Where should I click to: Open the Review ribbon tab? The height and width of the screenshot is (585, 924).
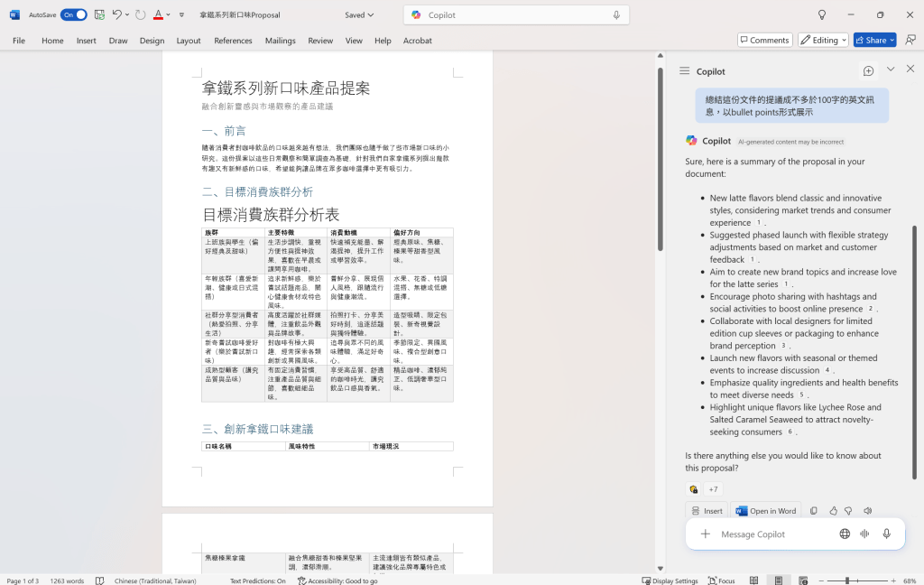320,40
